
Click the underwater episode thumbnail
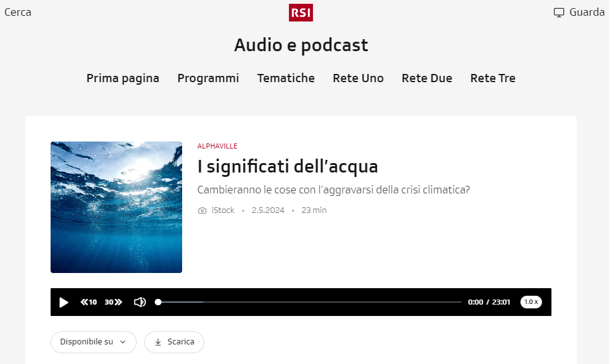point(116,207)
